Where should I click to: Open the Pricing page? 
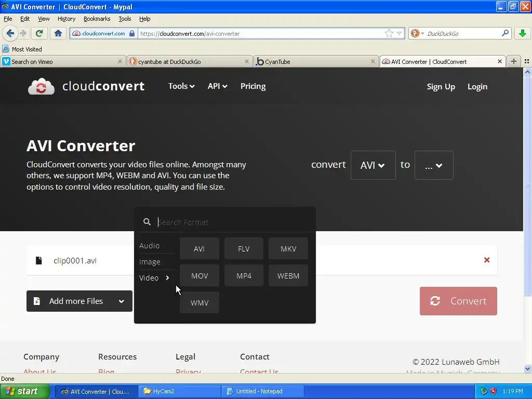pyautogui.click(x=253, y=86)
